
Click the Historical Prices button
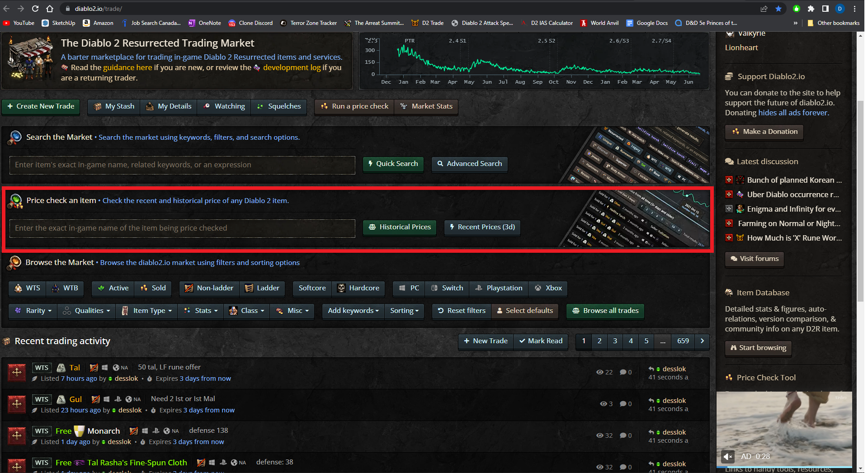pyautogui.click(x=400, y=227)
